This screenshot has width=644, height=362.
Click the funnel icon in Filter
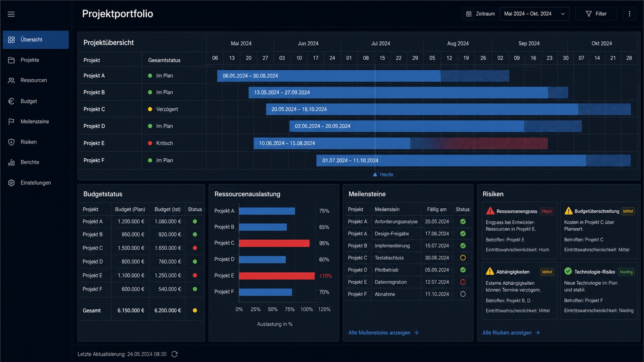[x=588, y=14]
